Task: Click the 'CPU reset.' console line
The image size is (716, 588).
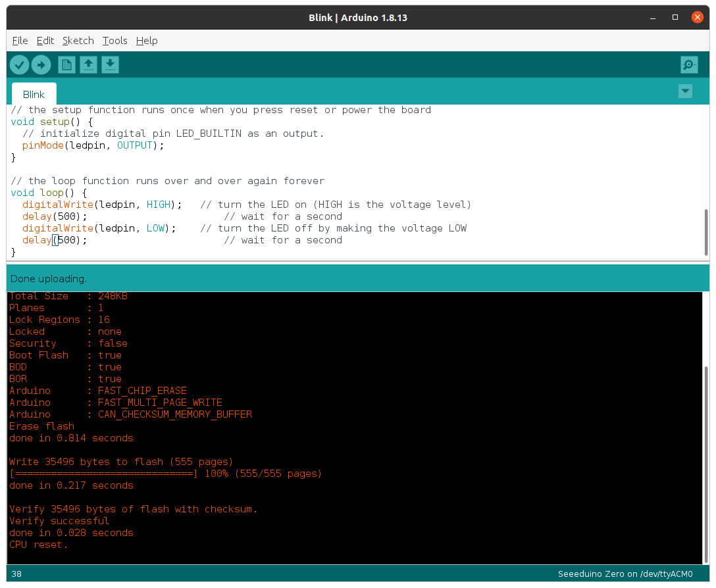Action: pos(38,545)
